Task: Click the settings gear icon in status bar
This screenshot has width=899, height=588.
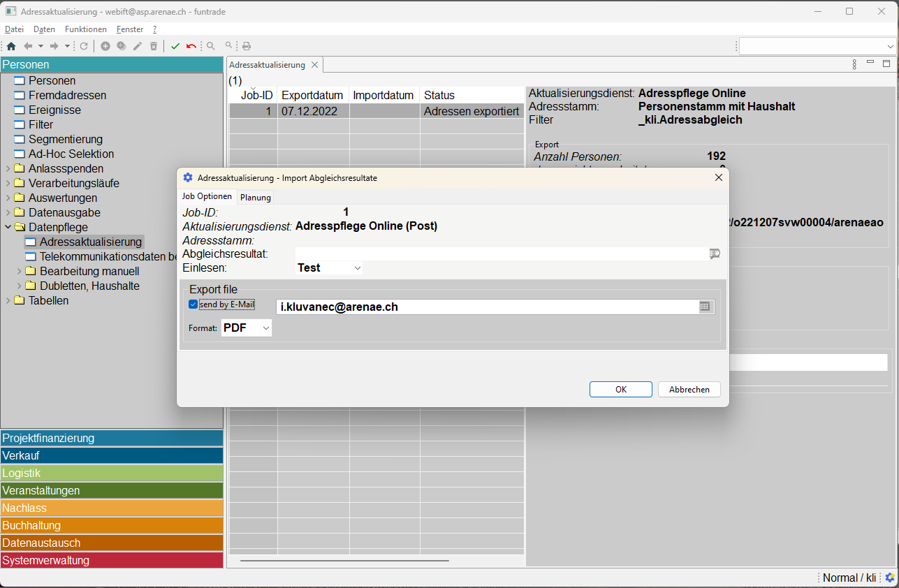Action: (889, 578)
